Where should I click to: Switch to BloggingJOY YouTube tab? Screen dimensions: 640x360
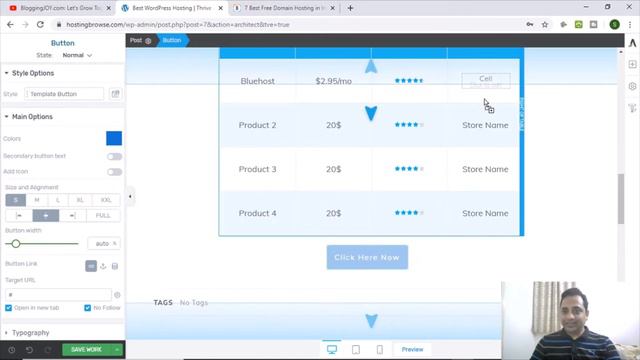[60, 8]
